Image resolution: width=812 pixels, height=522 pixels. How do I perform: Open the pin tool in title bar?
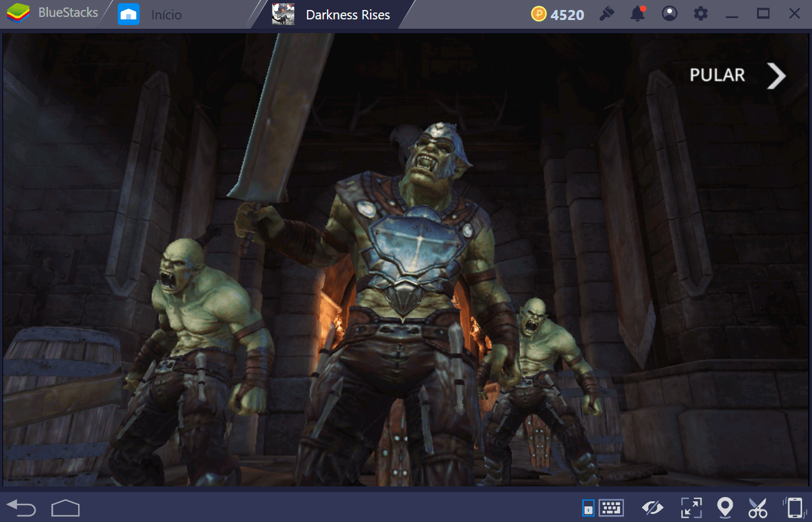(606, 14)
